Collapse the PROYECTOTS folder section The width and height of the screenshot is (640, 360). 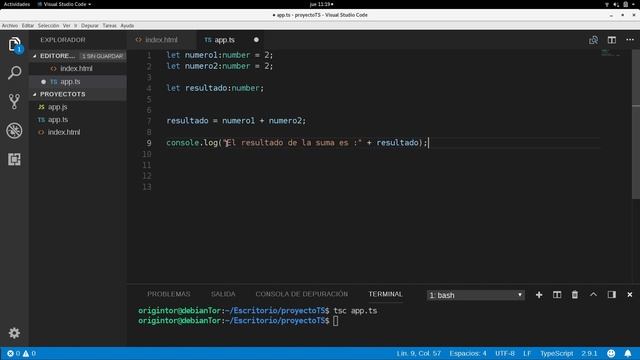(x=35, y=94)
